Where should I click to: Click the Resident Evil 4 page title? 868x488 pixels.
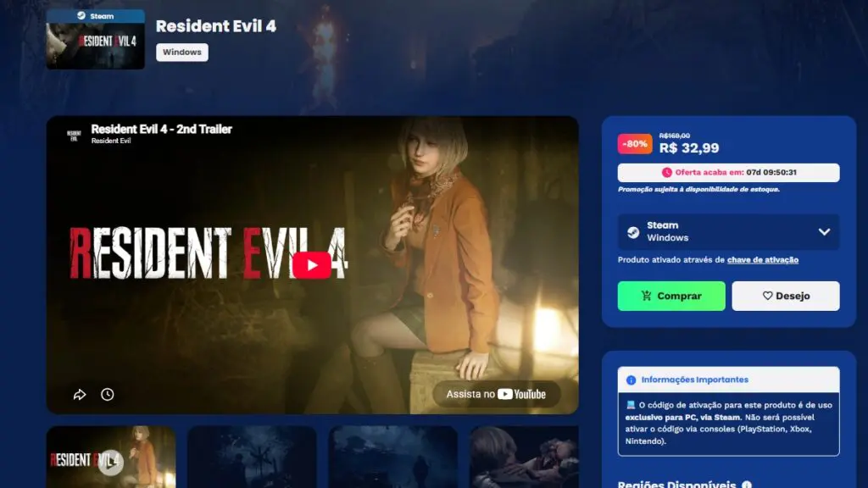click(x=216, y=26)
